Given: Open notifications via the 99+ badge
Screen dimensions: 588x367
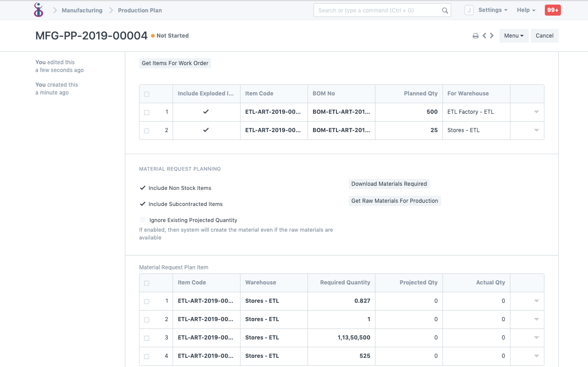Looking at the screenshot, I should [x=553, y=10].
